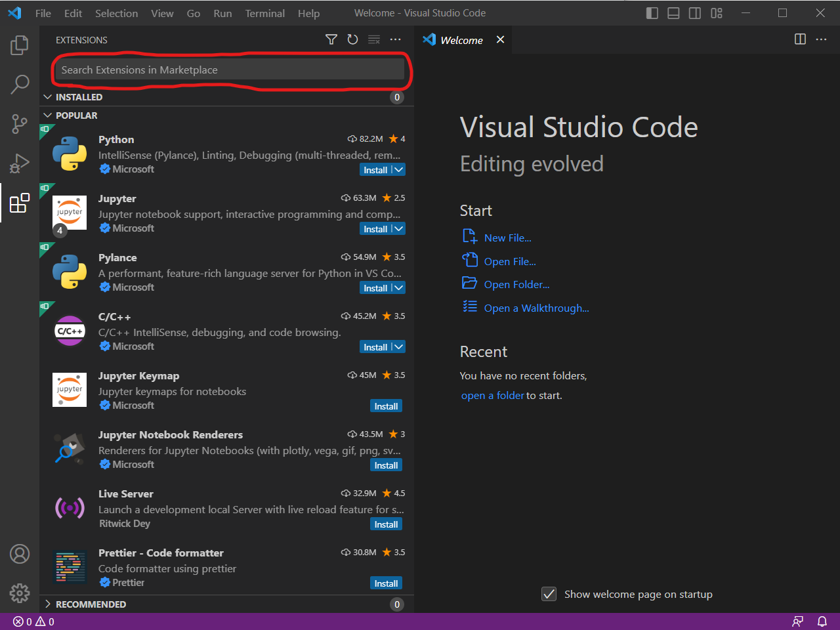Click the Search Extensions in Marketplace field
The width and height of the screenshot is (840, 630).
[x=230, y=70]
